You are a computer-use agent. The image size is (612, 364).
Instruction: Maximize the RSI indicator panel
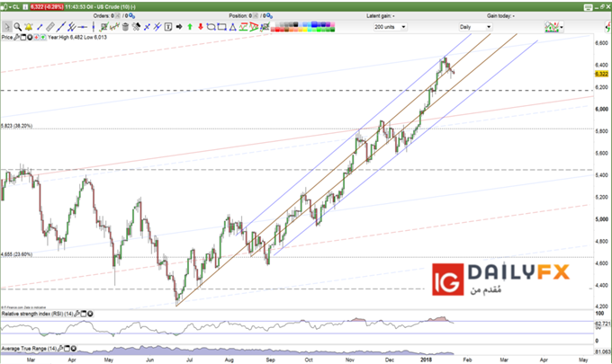[x=84, y=314]
